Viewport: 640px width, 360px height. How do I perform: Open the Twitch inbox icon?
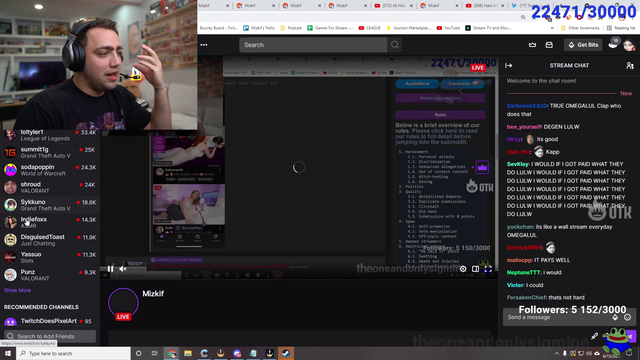click(x=549, y=45)
